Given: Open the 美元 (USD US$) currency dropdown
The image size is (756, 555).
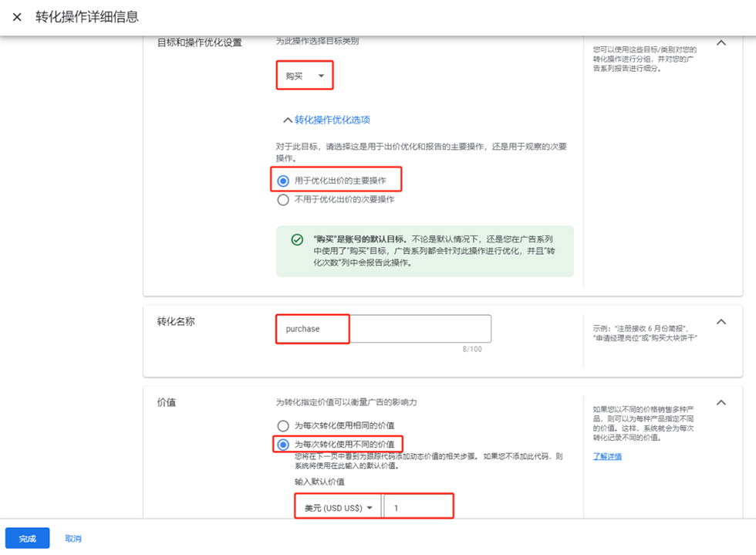Looking at the screenshot, I should coord(338,508).
